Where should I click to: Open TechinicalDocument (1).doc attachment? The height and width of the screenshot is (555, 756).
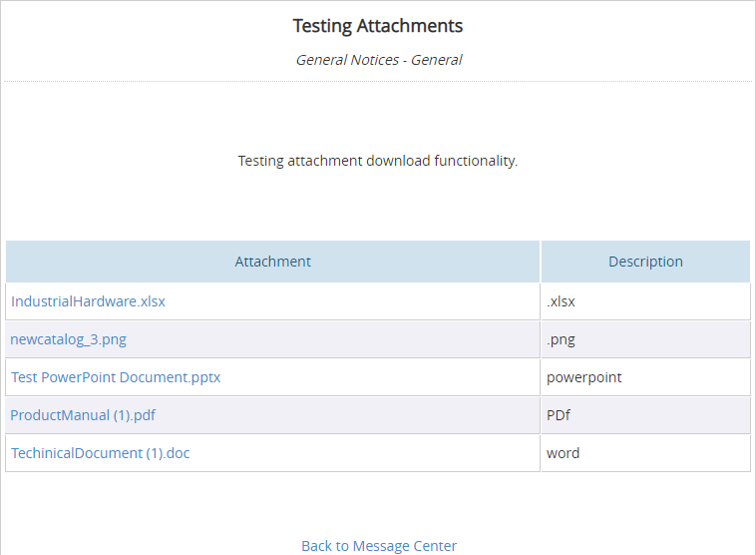tap(100, 453)
